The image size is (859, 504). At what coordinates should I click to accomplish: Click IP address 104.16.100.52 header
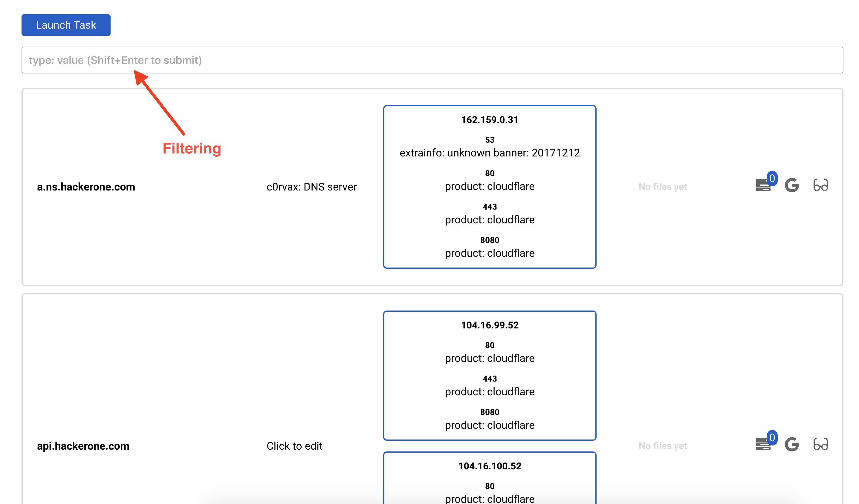(490, 466)
